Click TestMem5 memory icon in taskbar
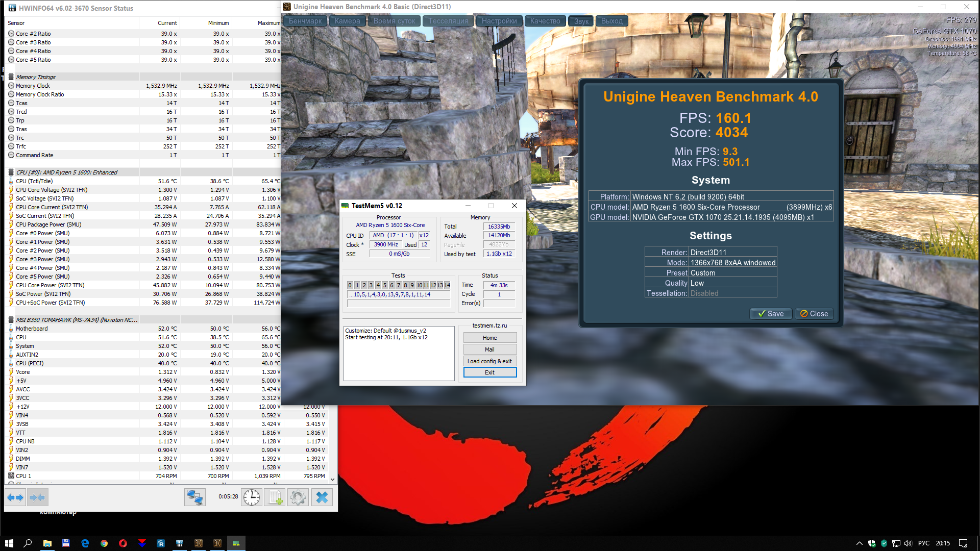Image resolution: width=980 pixels, height=551 pixels. (236, 543)
